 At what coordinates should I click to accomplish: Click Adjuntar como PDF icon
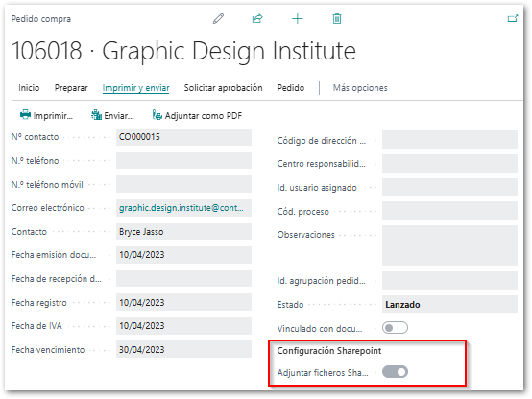(157, 115)
